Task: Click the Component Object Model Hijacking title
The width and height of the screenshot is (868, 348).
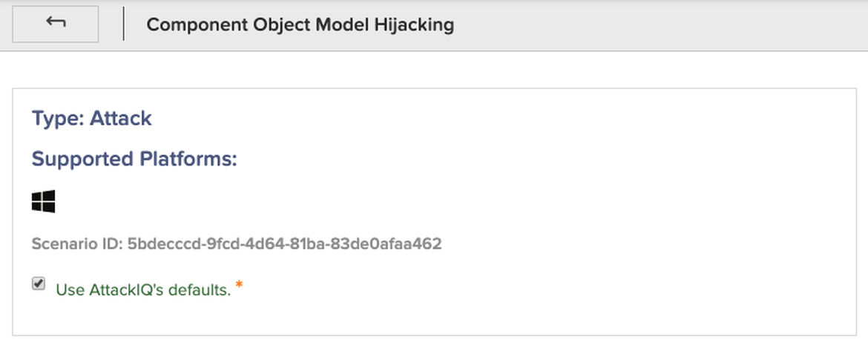Action: [x=300, y=24]
